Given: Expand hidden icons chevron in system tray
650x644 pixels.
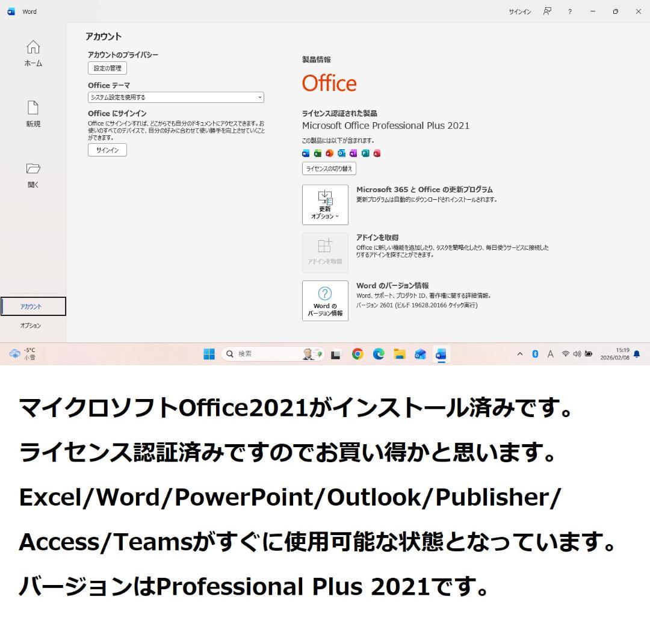Looking at the screenshot, I should tap(519, 355).
